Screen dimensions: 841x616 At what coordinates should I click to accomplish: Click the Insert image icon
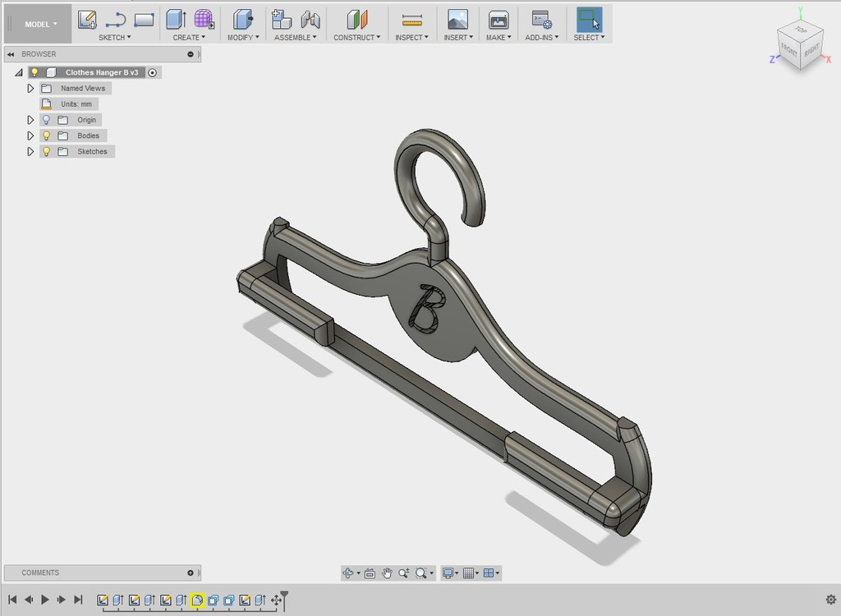tap(457, 20)
